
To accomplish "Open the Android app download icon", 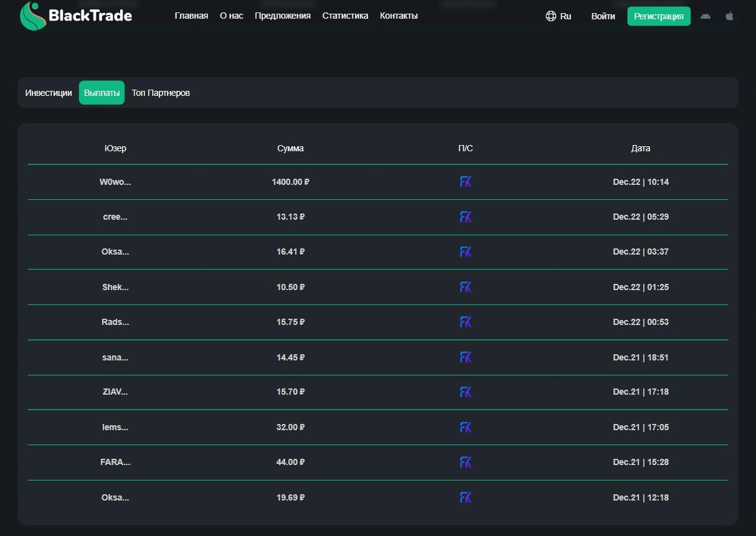I will coord(705,16).
